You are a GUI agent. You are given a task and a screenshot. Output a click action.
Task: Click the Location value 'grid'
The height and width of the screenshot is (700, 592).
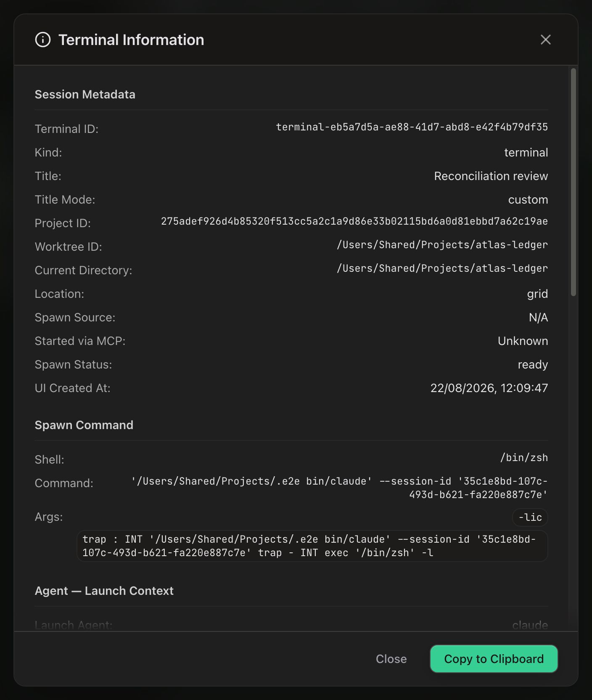coord(537,294)
